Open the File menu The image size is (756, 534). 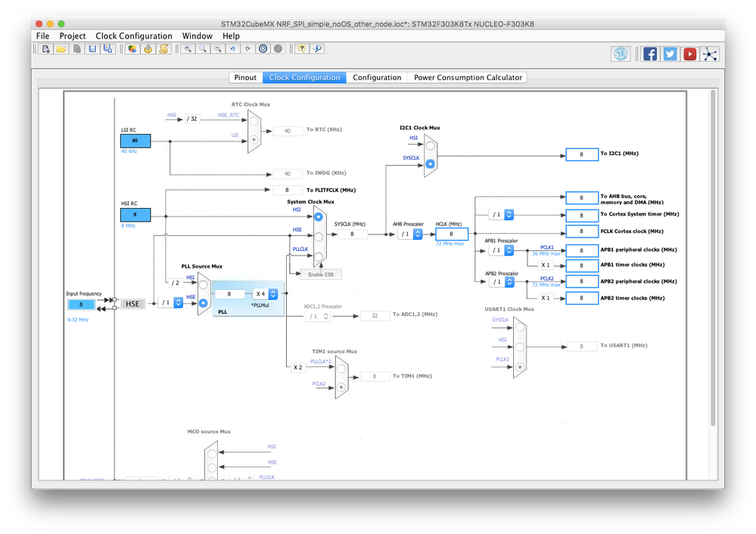(42, 36)
